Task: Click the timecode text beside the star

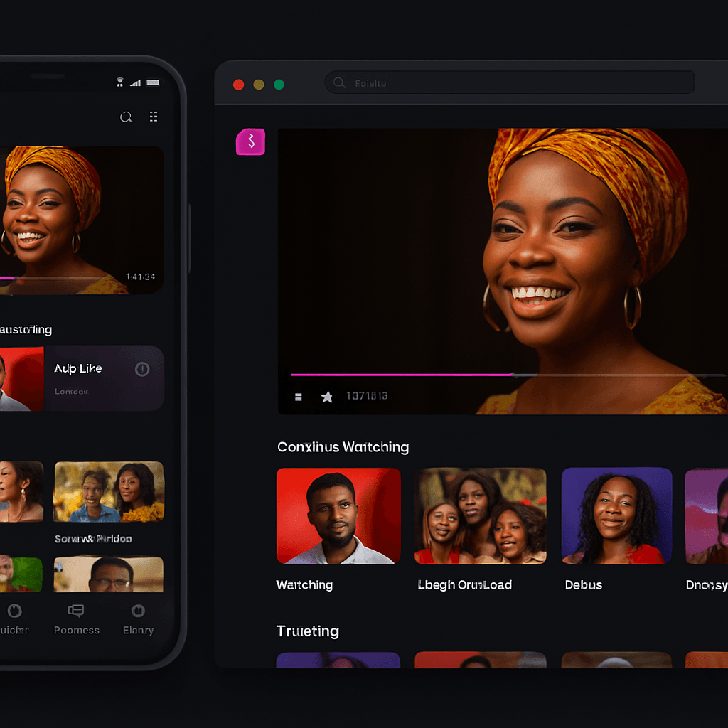Action: [367, 396]
